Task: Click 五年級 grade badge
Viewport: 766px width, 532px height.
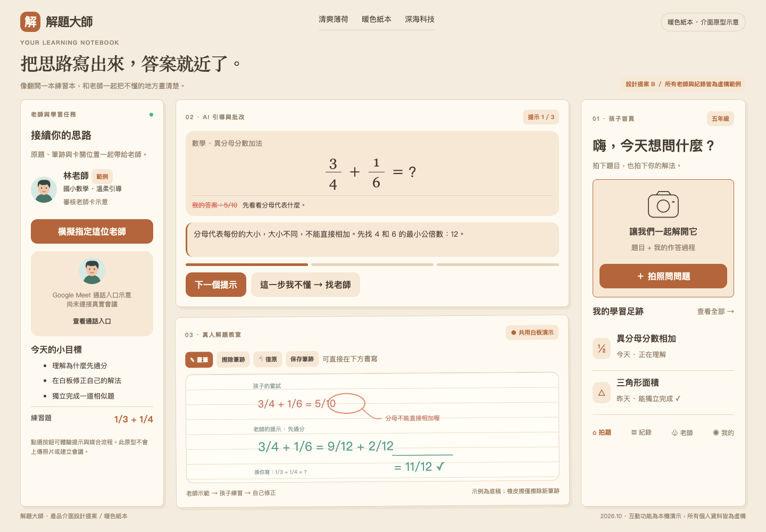Action: coord(720,119)
